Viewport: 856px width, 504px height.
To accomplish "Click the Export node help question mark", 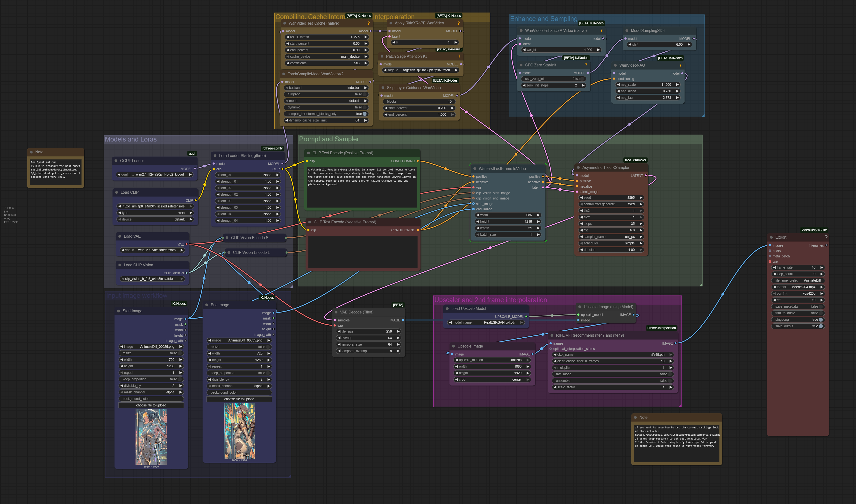I will click(x=826, y=237).
